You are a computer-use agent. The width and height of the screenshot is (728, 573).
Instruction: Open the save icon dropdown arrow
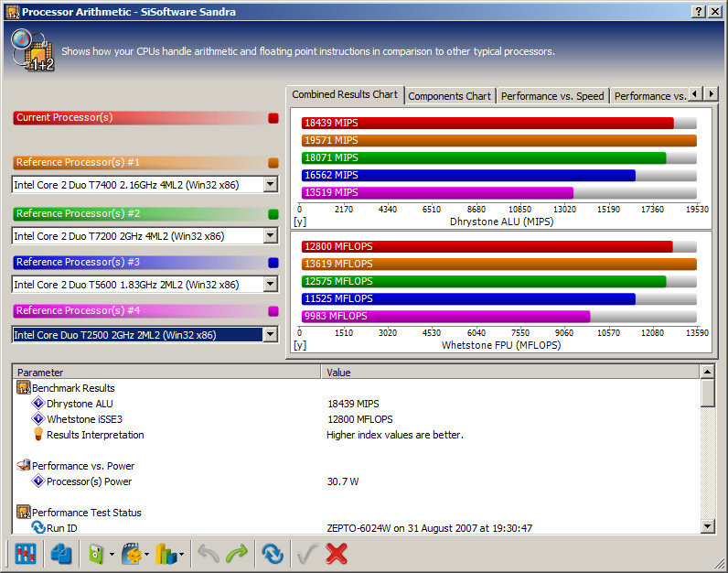click(112, 554)
